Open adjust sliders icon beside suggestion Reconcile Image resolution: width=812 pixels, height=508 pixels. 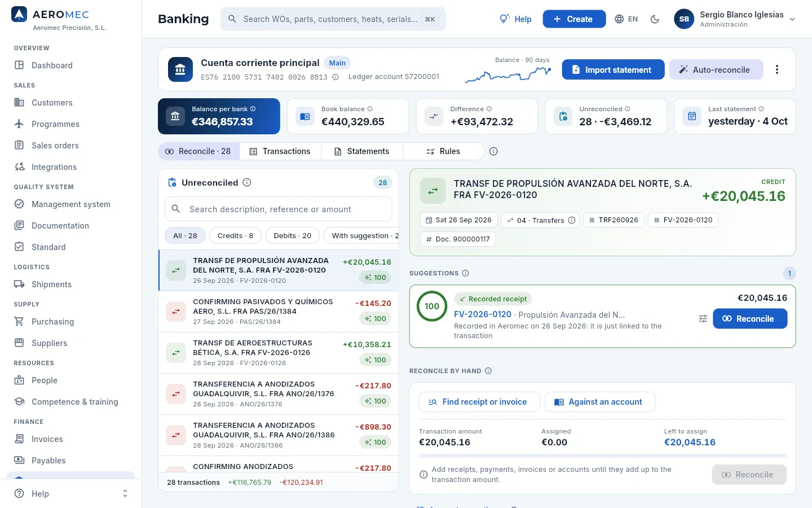(703, 319)
